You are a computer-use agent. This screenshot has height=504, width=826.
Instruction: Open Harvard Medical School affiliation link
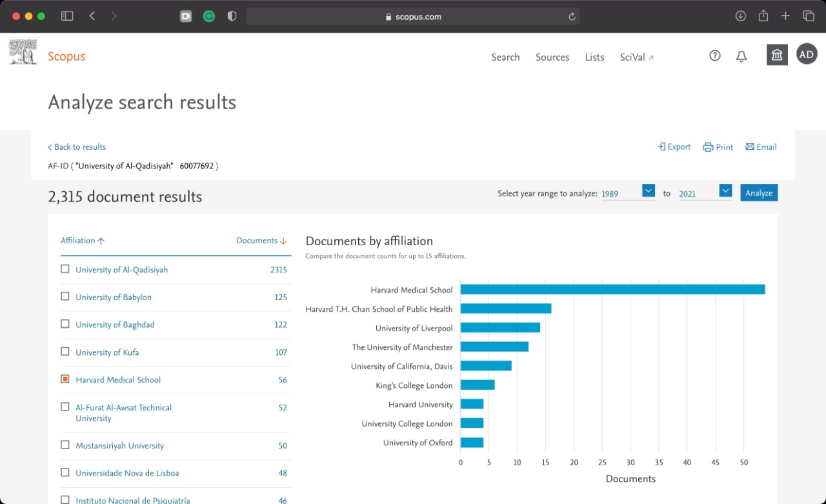point(118,380)
